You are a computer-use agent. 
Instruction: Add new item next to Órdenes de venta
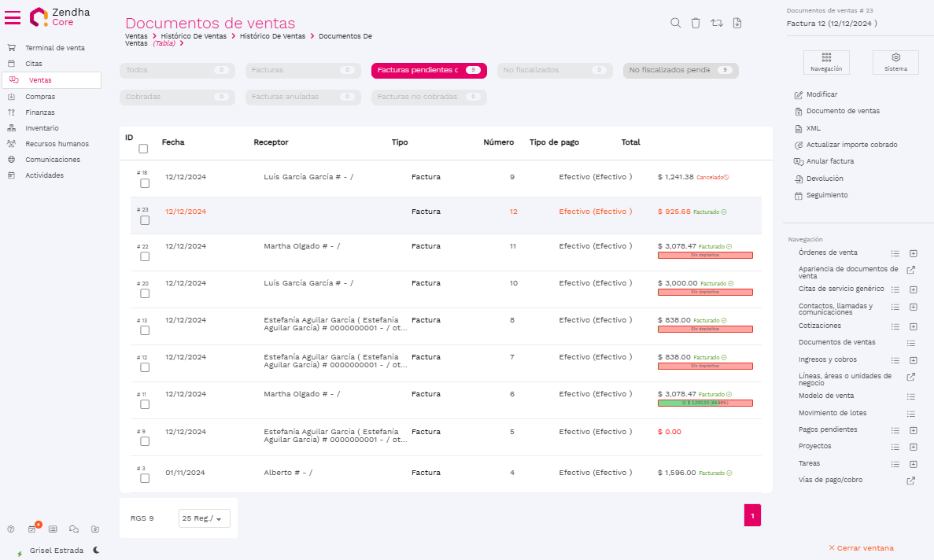pos(913,253)
